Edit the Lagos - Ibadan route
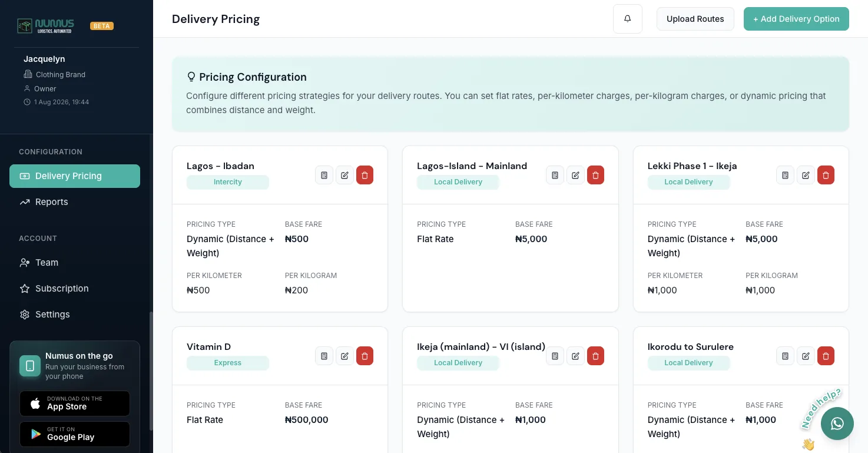This screenshot has width=868, height=453. 344,175
